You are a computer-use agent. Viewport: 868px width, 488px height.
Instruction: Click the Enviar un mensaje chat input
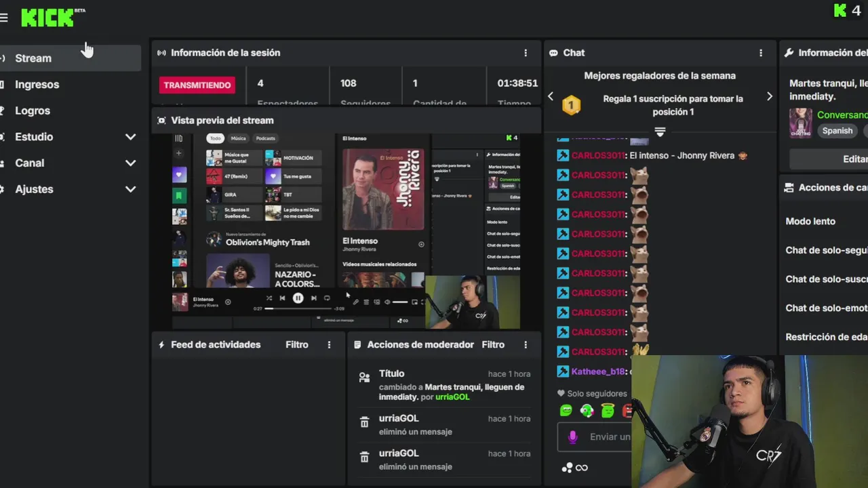tap(594, 437)
